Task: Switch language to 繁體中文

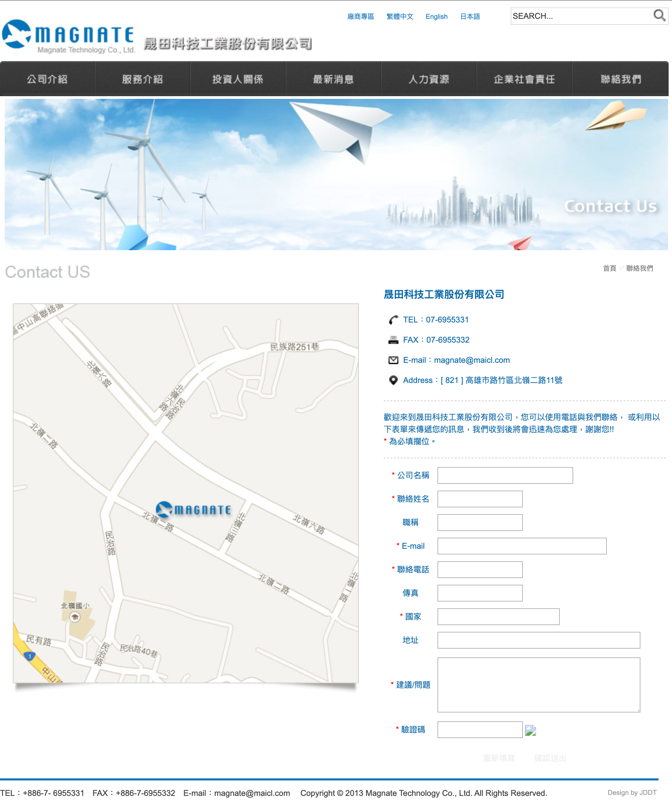Action: tap(400, 16)
